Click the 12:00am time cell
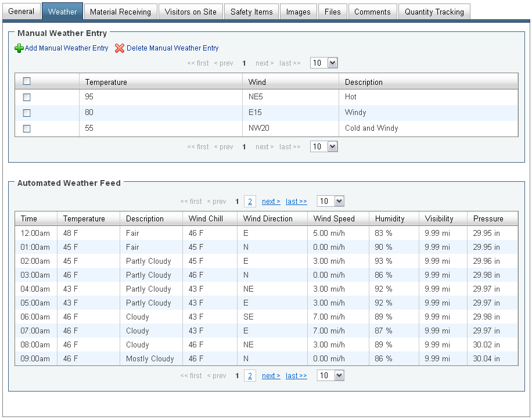The image size is (532, 420). pos(35,233)
